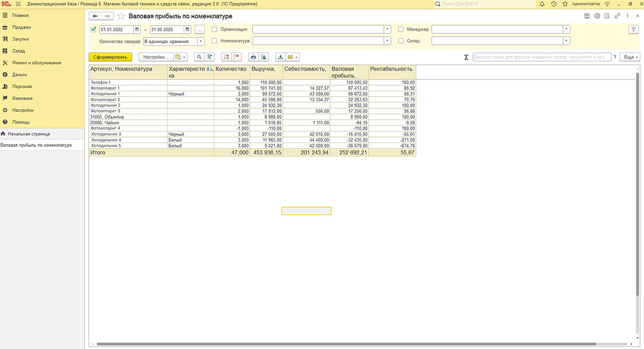Expand the Менеджер dropdown arrow

click(x=567, y=29)
